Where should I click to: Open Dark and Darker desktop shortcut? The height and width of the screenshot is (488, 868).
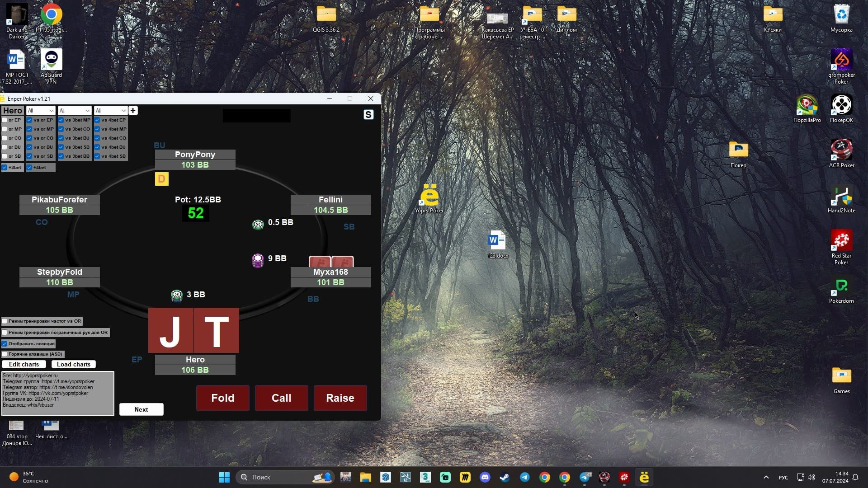tap(17, 21)
